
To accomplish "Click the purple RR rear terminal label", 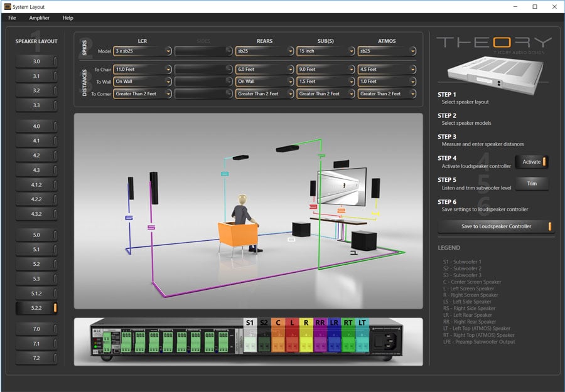I will click(320, 323).
